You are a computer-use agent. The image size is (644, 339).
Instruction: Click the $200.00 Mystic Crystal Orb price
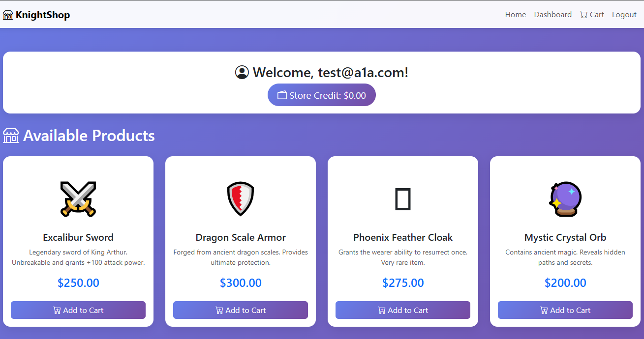pos(565,283)
